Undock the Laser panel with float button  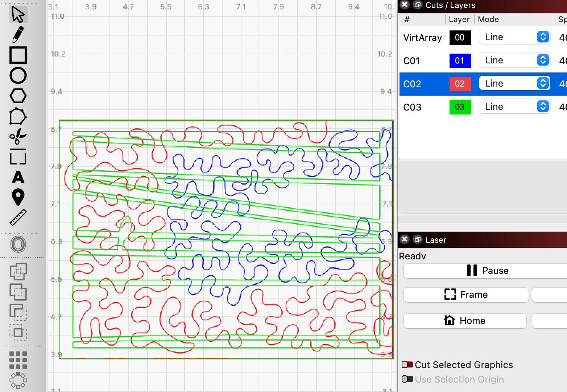pos(417,239)
